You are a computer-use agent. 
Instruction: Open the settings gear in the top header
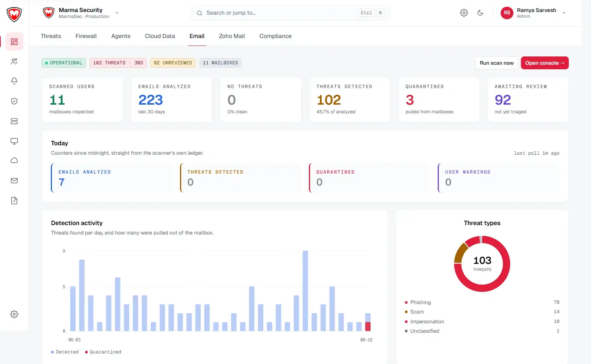click(x=464, y=13)
